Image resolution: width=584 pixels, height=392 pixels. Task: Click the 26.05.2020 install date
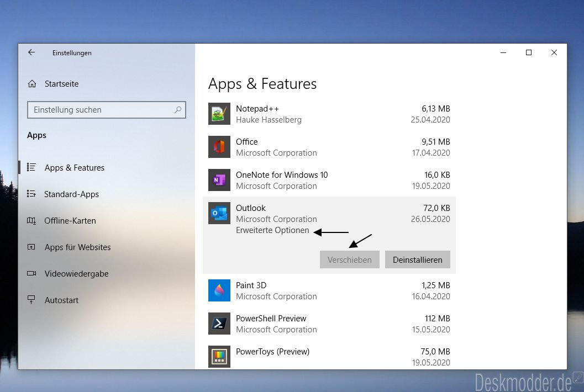pyautogui.click(x=430, y=219)
